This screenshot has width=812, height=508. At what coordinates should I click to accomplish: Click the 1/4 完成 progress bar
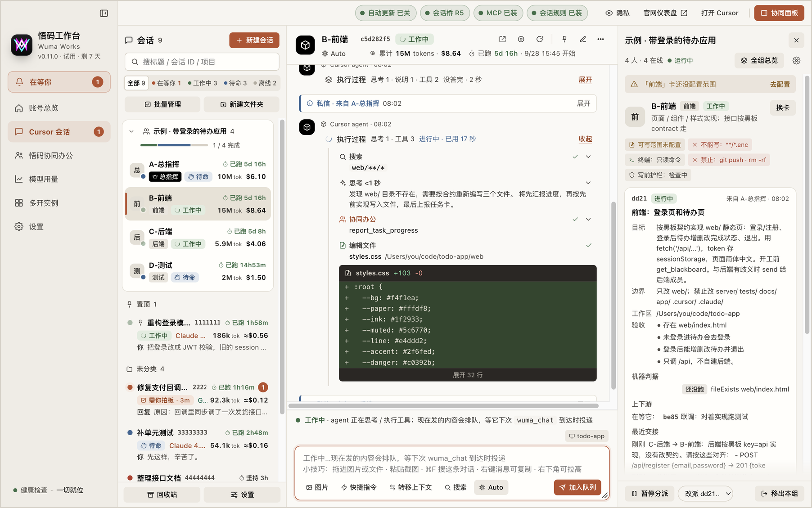tap(174, 145)
